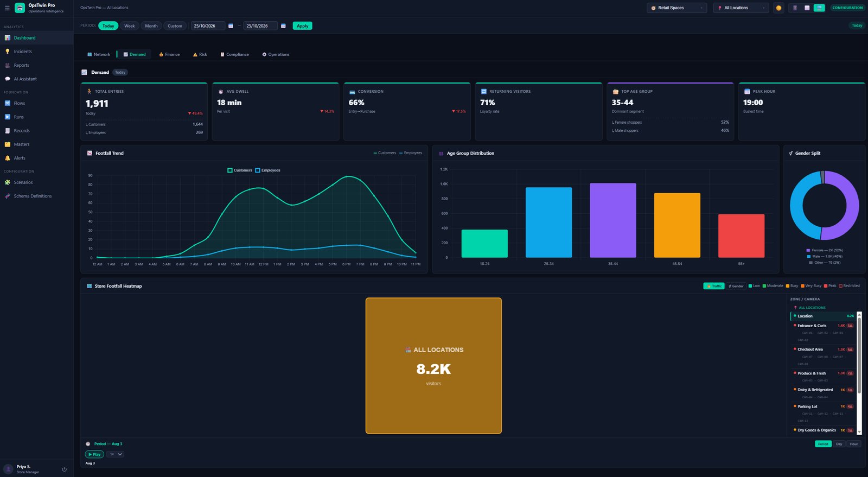Set period to Week
Screen dimensions: 868x477
129,26
